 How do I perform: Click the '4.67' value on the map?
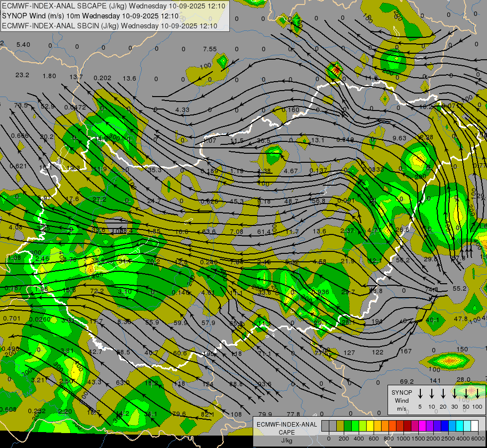(291, 171)
